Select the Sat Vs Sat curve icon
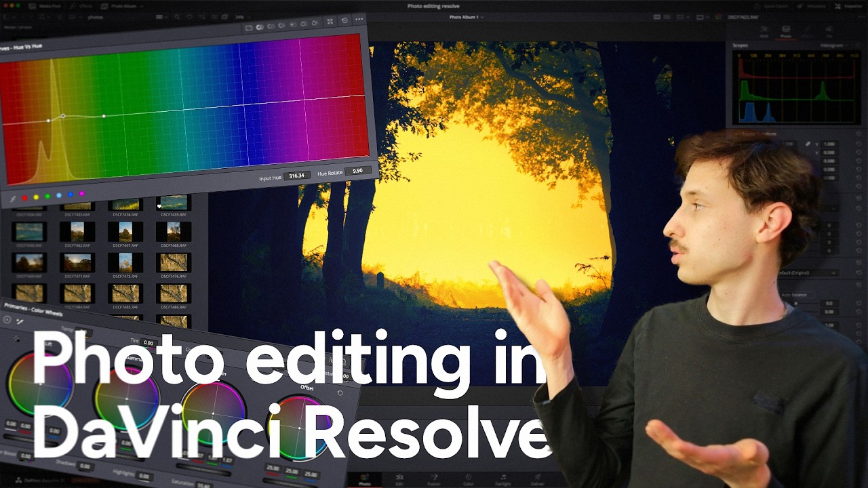 pos(304,24)
